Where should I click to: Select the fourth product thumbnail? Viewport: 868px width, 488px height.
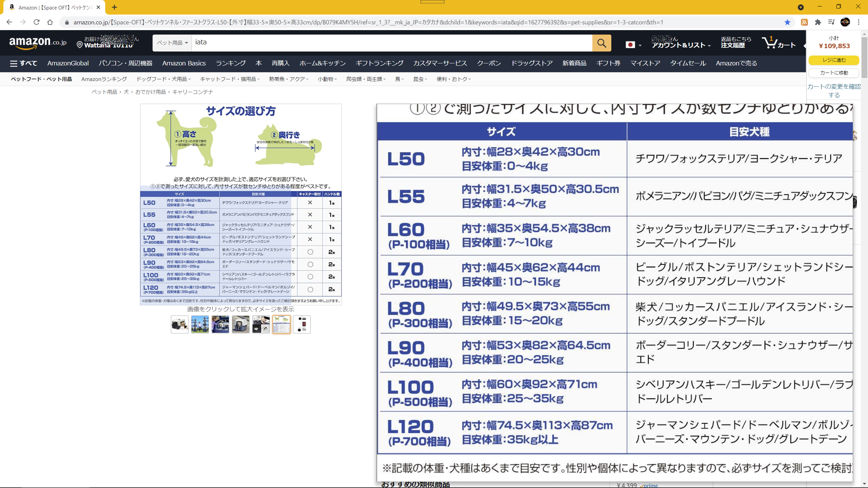point(241,325)
